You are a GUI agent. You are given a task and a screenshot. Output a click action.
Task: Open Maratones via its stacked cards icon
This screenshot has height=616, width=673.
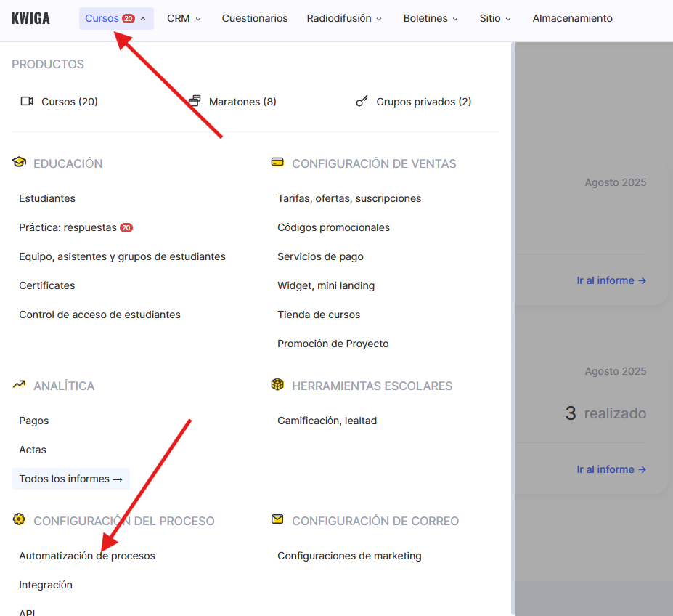coord(195,102)
